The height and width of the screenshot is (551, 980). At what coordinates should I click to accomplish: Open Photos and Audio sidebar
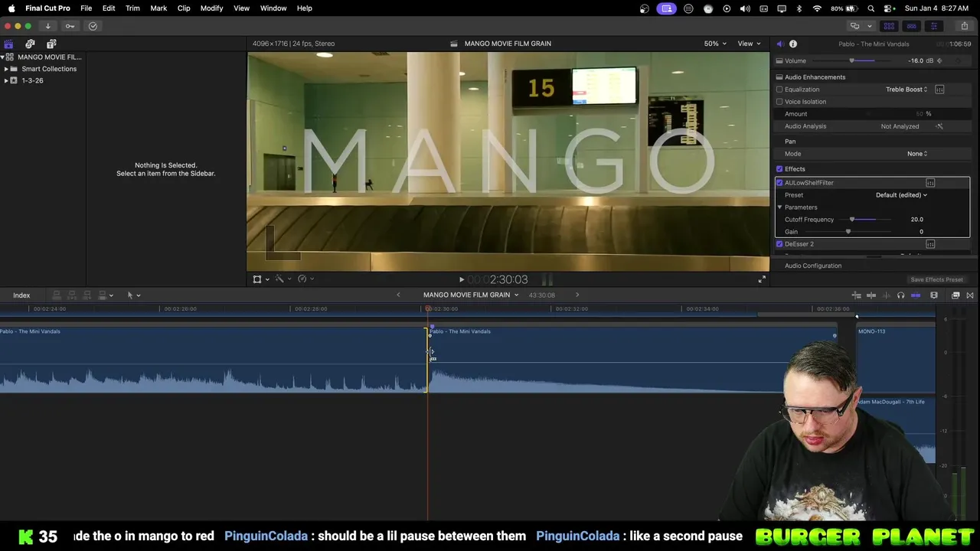coord(30,44)
